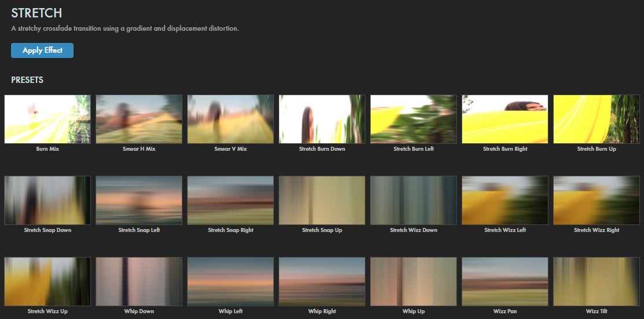Click the 'Burn Mix' caption text
The height and width of the screenshot is (319, 644).
click(x=47, y=149)
